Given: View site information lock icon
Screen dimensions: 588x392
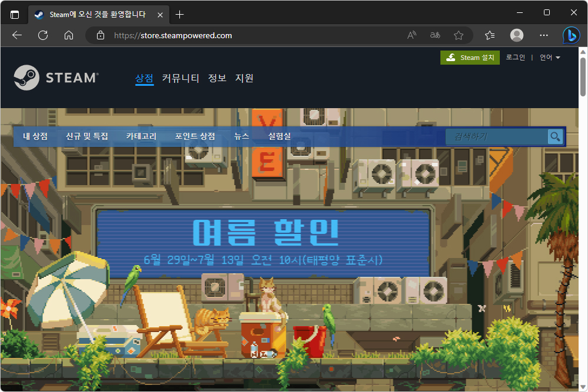Looking at the screenshot, I should click(x=101, y=35).
